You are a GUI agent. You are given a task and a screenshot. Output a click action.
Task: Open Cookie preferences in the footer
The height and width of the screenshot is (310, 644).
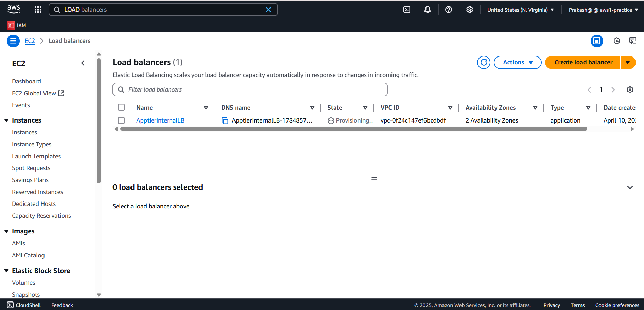(x=617, y=305)
